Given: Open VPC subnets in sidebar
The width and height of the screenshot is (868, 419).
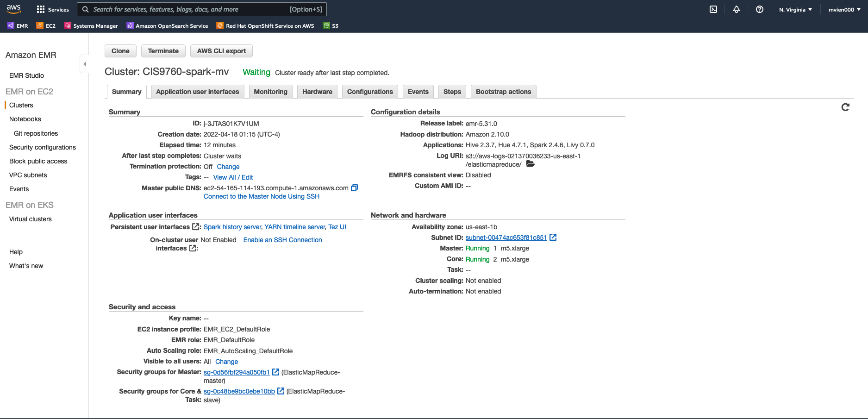Looking at the screenshot, I should pos(28,175).
